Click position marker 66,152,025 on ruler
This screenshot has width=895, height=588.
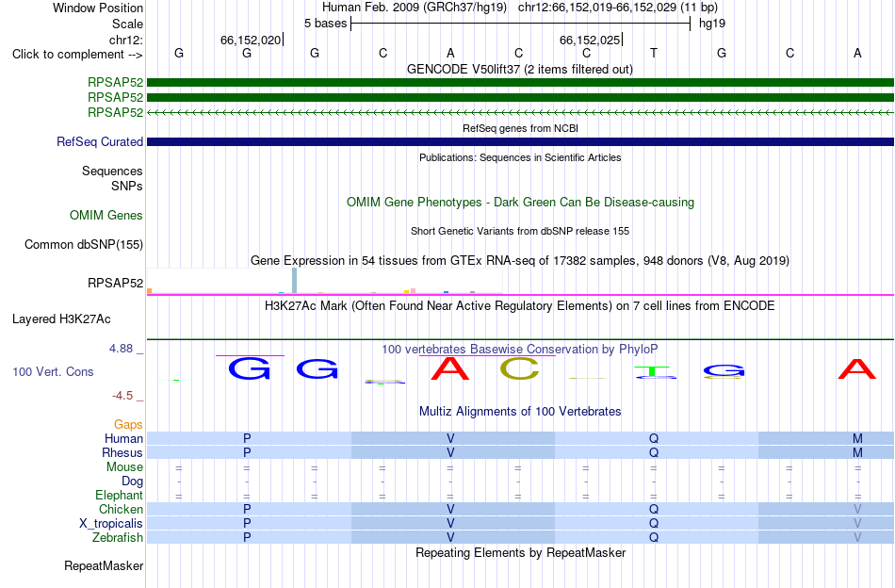590,40
